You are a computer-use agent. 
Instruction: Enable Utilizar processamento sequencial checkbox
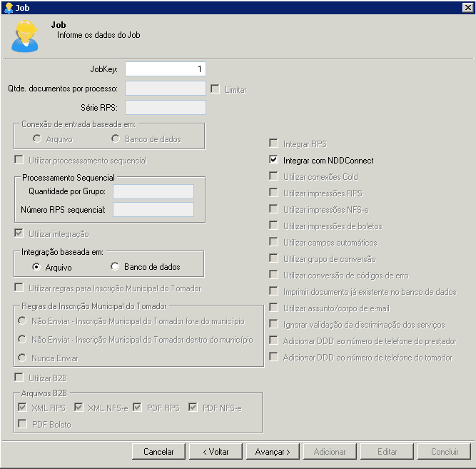[19, 160]
